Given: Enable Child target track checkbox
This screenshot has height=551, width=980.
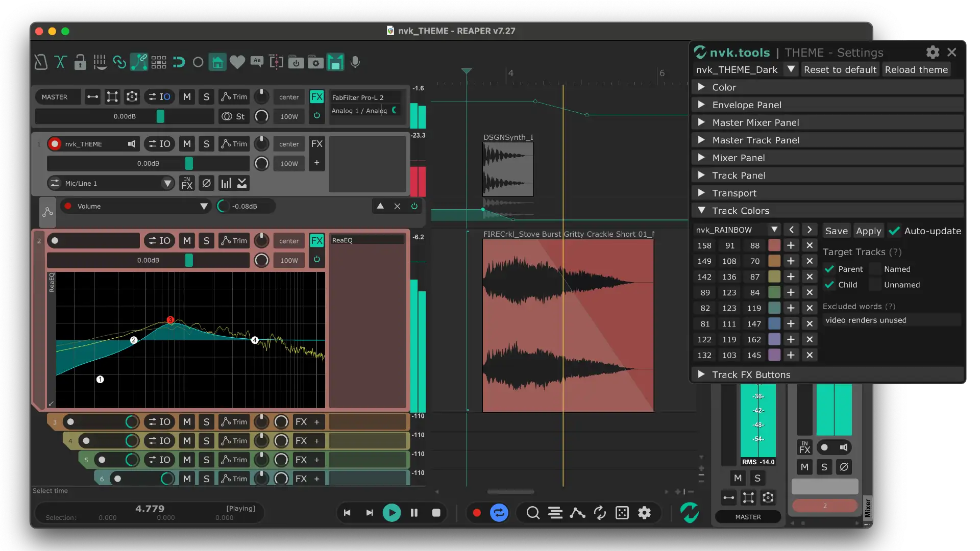Looking at the screenshot, I should point(828,284).
